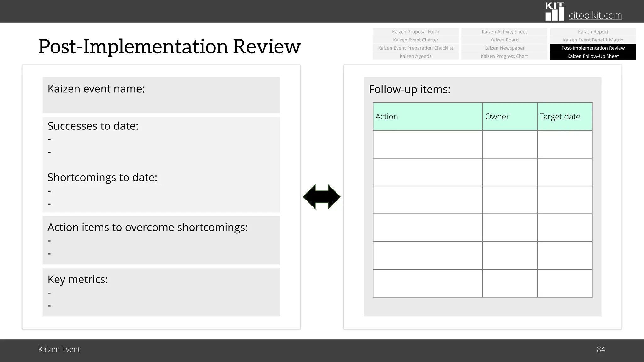Click the page number 84

(x=601, y=349)
